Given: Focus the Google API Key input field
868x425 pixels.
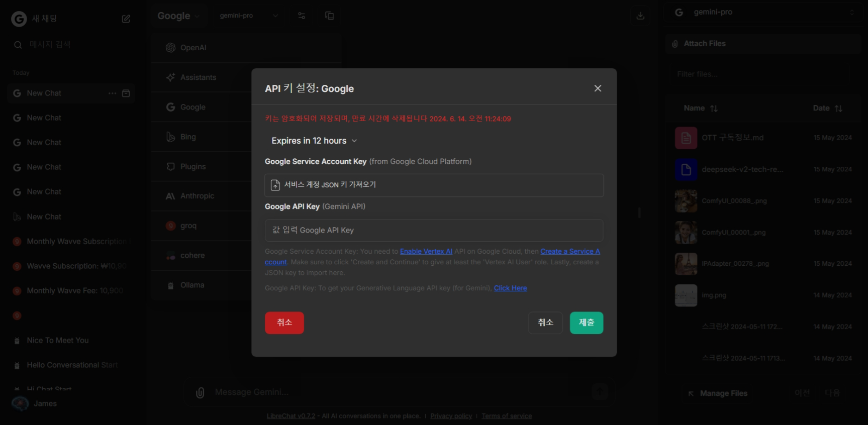Looking at the screenshot, I should pos(434,230).
